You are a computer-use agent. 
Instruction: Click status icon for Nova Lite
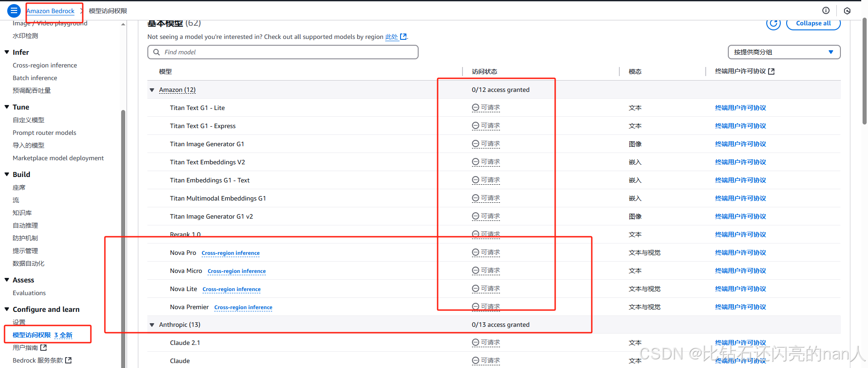tap(476, 288)
